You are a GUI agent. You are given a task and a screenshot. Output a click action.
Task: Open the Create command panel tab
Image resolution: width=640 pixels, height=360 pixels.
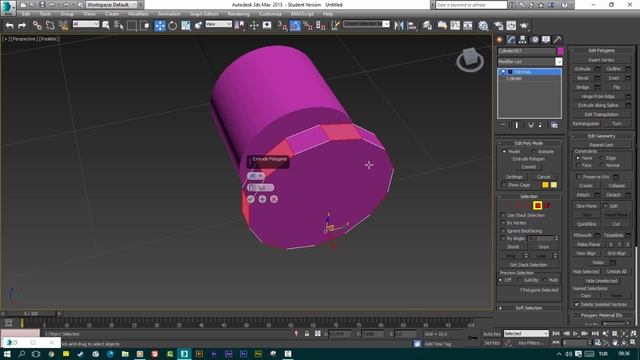coord(500,40)
